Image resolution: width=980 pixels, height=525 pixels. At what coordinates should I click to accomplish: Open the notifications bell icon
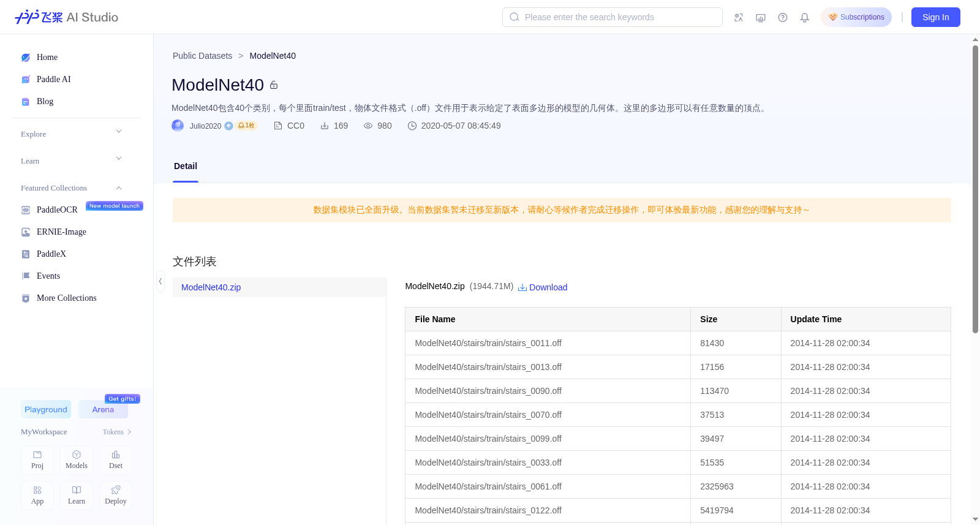pyautogui.click(x=805, y=17)
